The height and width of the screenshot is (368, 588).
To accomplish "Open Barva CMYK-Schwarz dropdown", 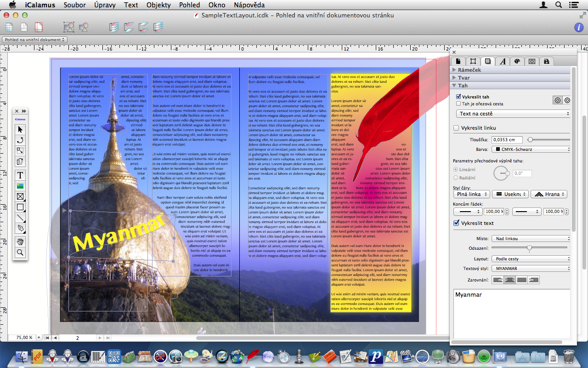I will 531,149.
